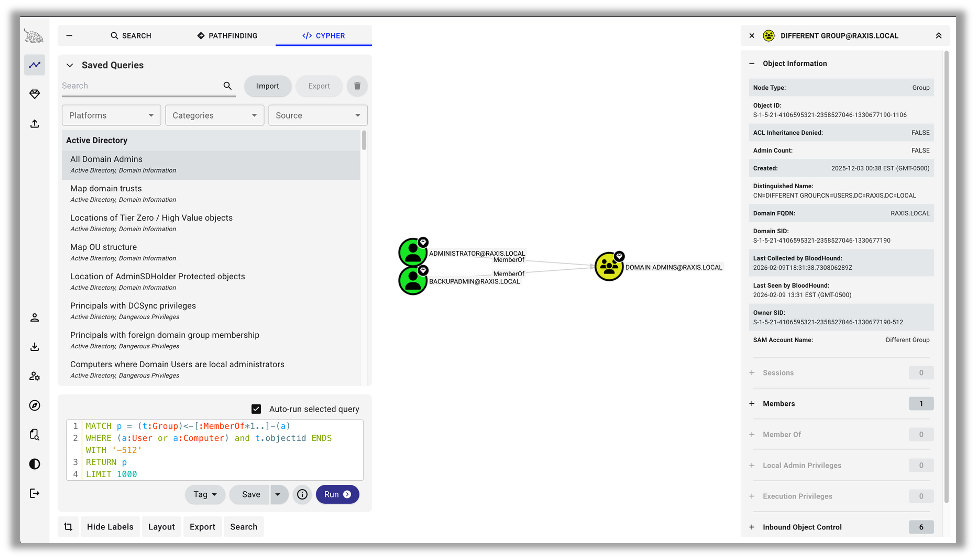Open the Explore graph view in sidebar
Viewport: 976px width, 560px height.
click(x=35, y=65)
